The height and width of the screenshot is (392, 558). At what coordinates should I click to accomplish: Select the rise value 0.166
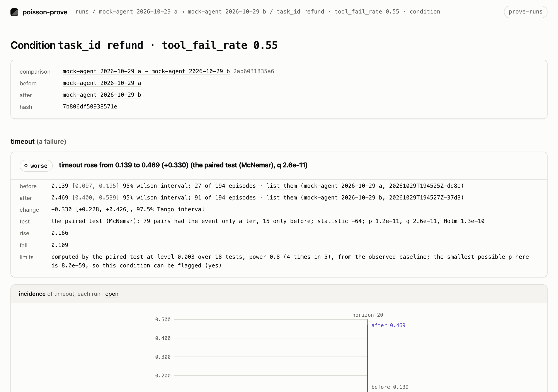click(60, 233)
